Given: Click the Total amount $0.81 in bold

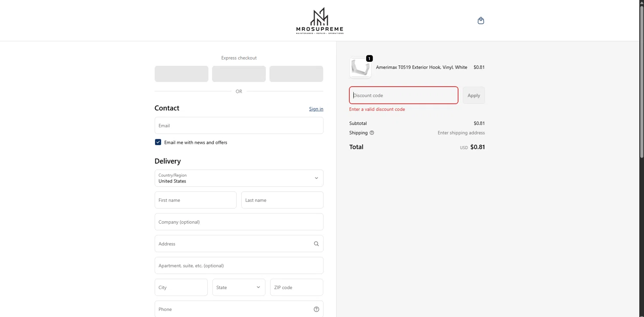Looking at the screenshot, I should [477, 147].
